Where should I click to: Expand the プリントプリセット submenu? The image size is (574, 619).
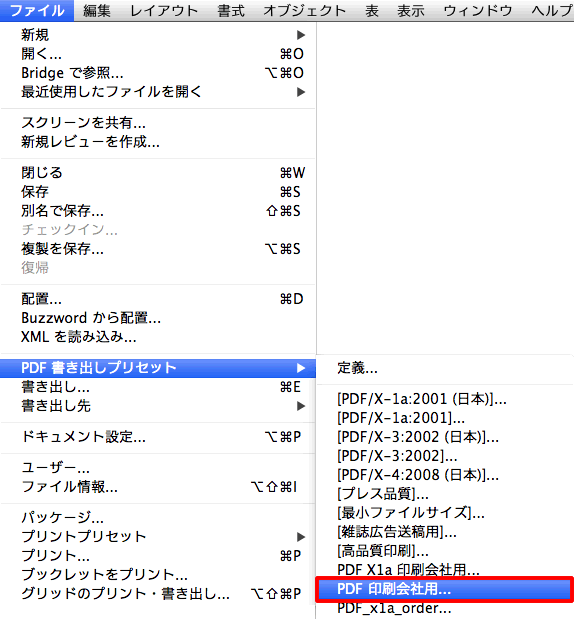[x=158, y=536]
